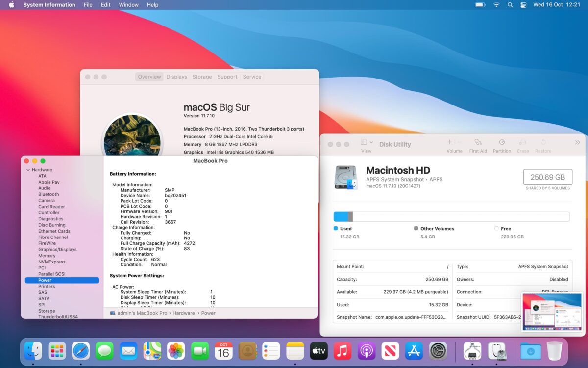
Task: Open Podcasts from the Dock
Action: tap(367, 351)
